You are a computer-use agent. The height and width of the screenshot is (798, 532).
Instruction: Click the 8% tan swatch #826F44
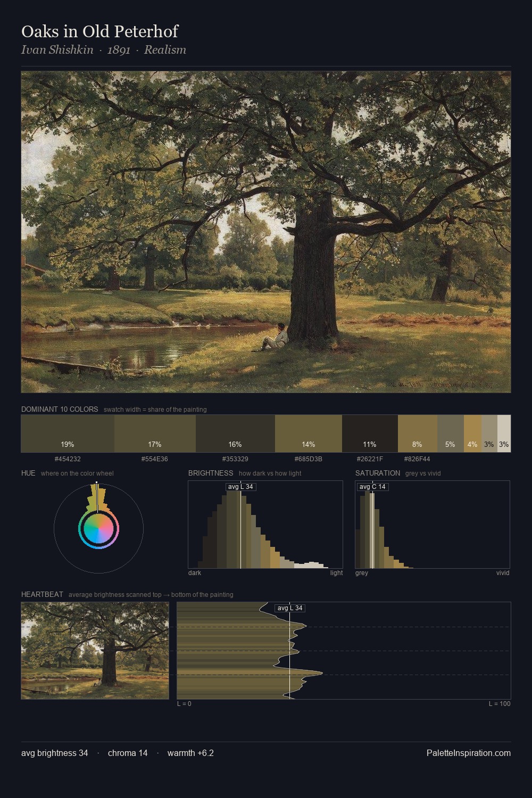tap(418, 434)
